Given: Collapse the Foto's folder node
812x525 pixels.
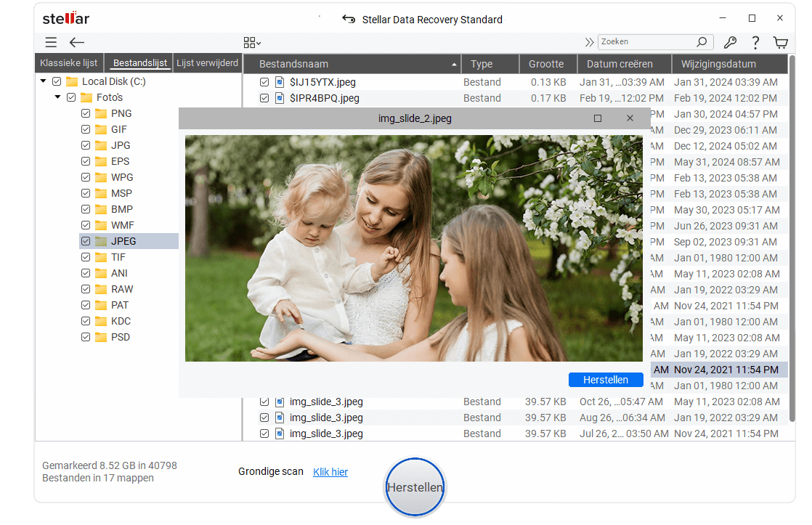Looking at the screenshot, I should coord(57,97).
